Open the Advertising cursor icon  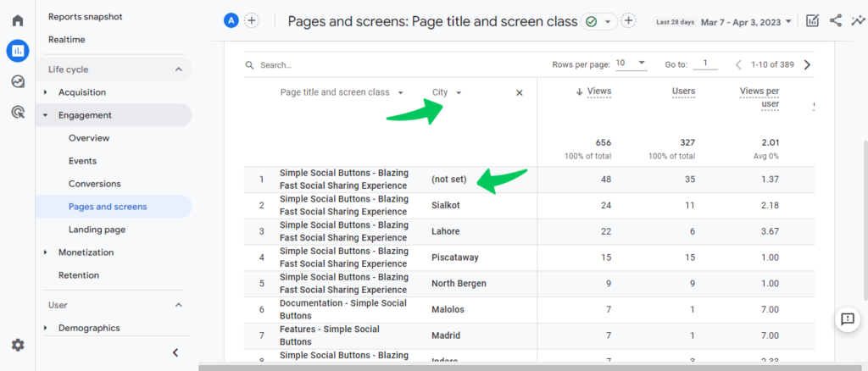point(18,113)
